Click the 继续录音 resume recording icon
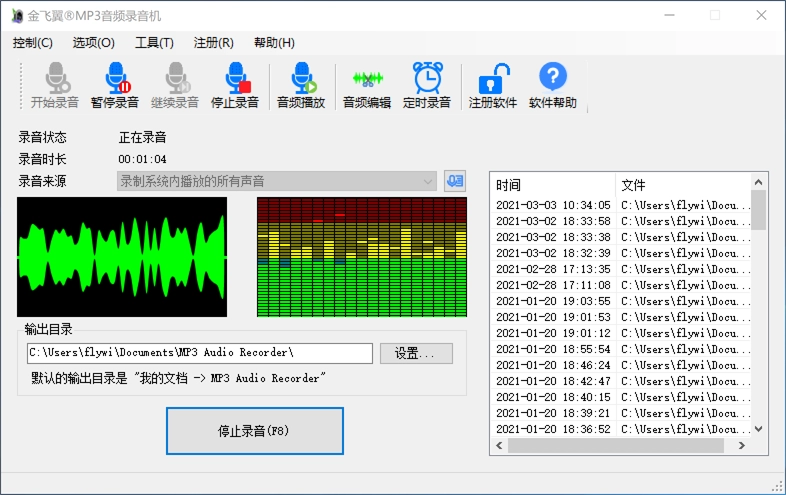Viewport: 786px width, 495px height. pos(175,85)
